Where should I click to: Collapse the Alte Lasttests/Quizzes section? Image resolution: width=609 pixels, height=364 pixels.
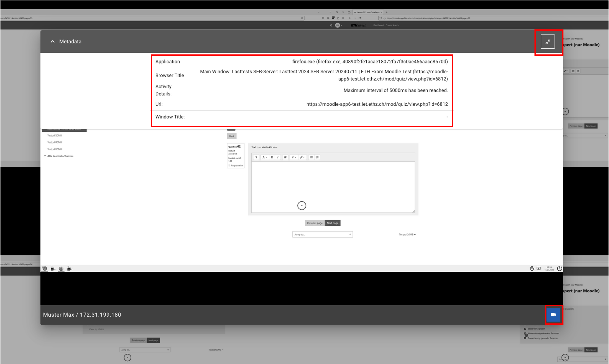(45, 156)
